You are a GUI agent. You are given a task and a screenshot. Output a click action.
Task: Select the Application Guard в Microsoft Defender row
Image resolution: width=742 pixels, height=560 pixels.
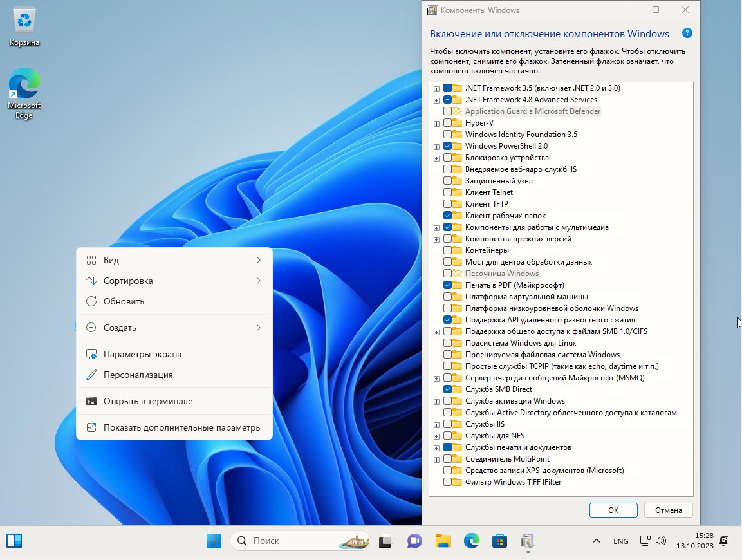click(x=532, y=111)
